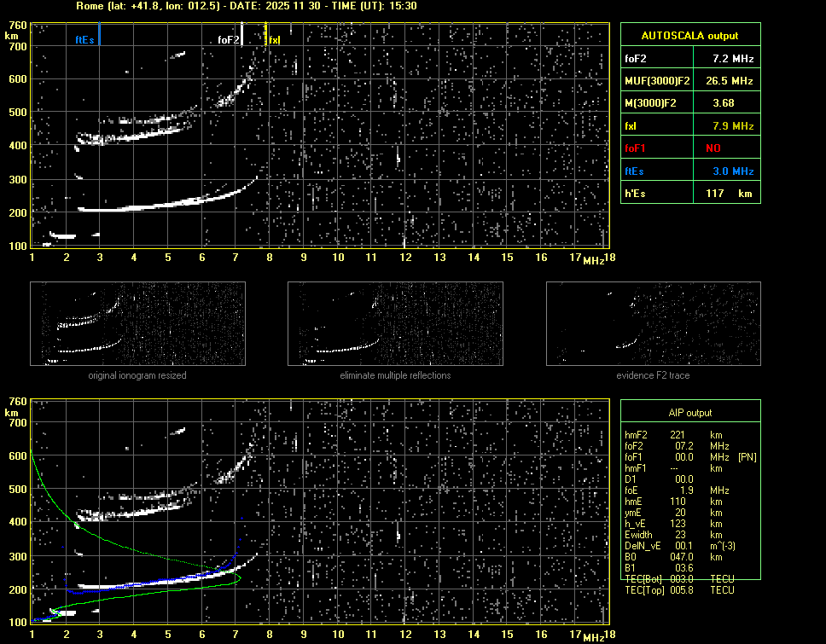Click the white foF2 marker on top ionogram
826x644 pixels.
(241, 35)
